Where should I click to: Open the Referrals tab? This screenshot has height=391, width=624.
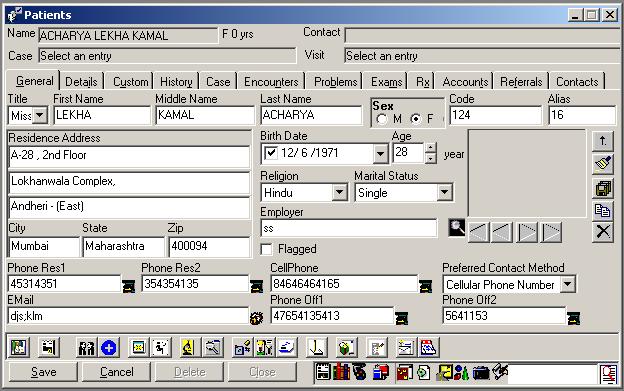[521, 82]
